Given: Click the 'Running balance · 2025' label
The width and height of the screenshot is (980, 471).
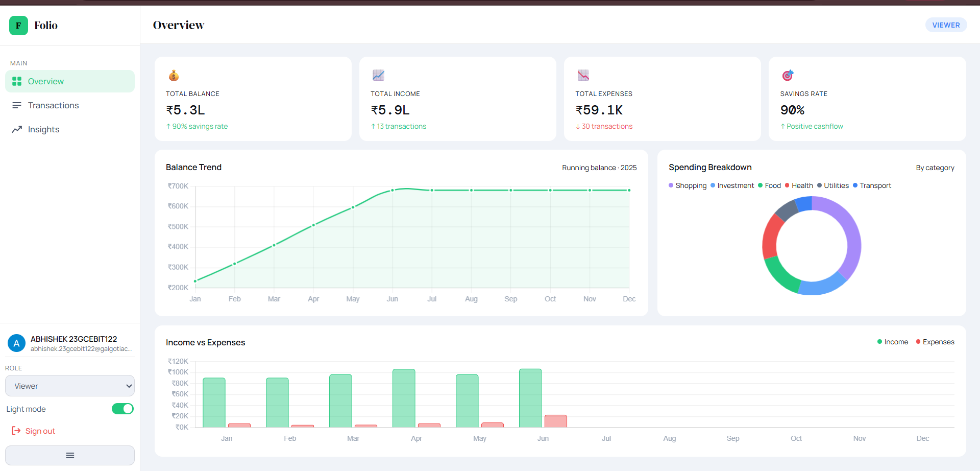Looking at the screenshot, I should (x=599, y=168).
